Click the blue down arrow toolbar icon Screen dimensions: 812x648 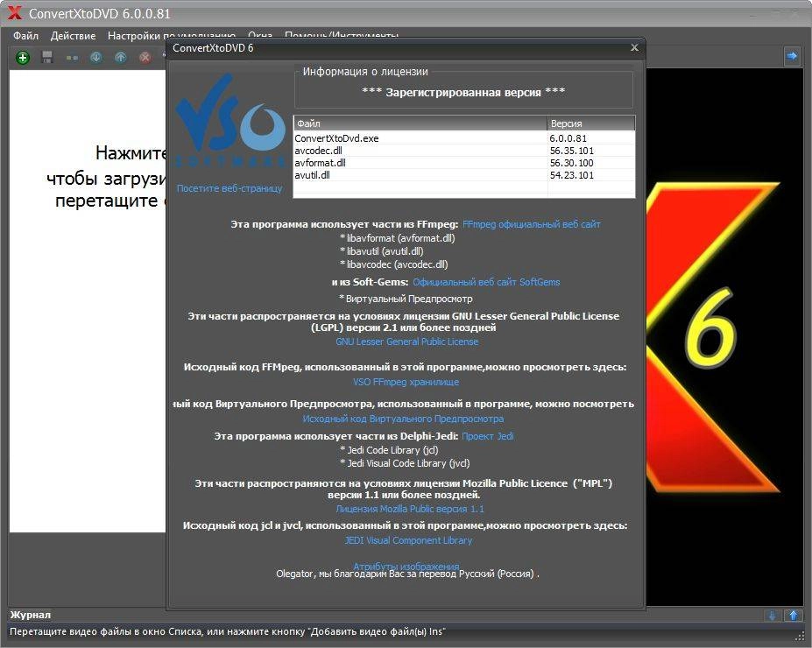96,58
